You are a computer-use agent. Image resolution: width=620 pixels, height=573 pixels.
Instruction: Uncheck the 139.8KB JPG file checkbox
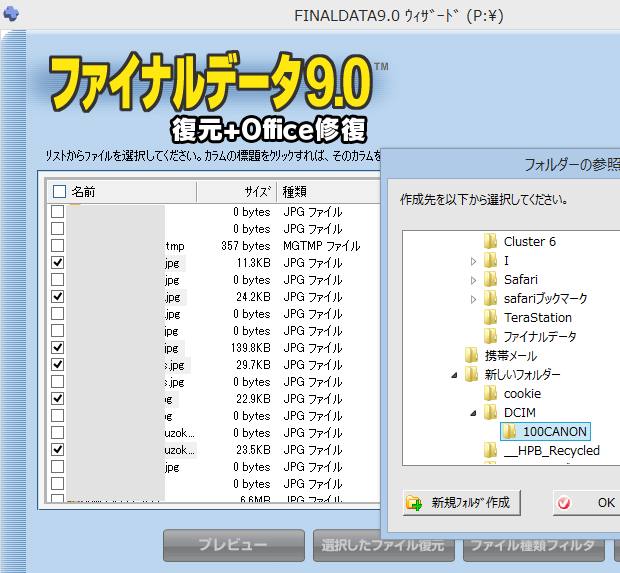[58, 347]
